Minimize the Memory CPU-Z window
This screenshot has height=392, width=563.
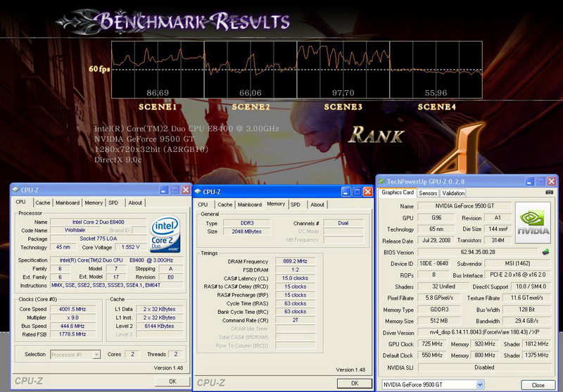point(346,191)
